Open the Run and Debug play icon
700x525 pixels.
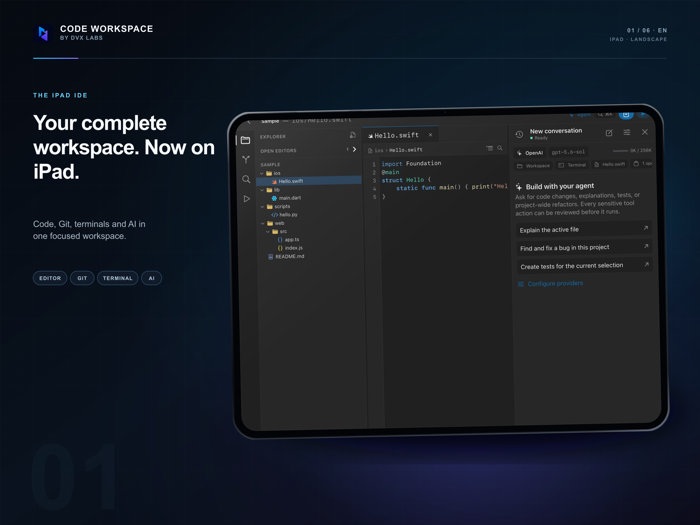click(246, 199)
